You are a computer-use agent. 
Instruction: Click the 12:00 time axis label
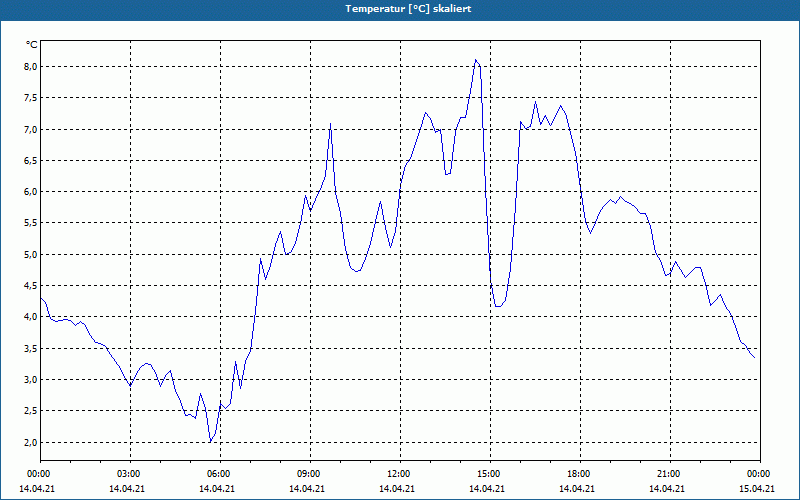400,474
